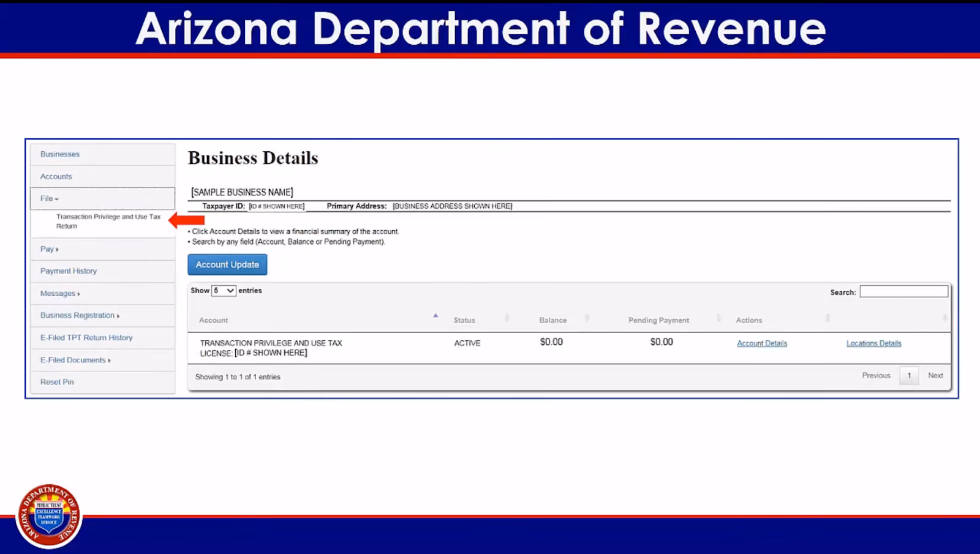Click the Business Details heading
The image size is (980, 554).
pyautogui.click(x=253, y=158)
